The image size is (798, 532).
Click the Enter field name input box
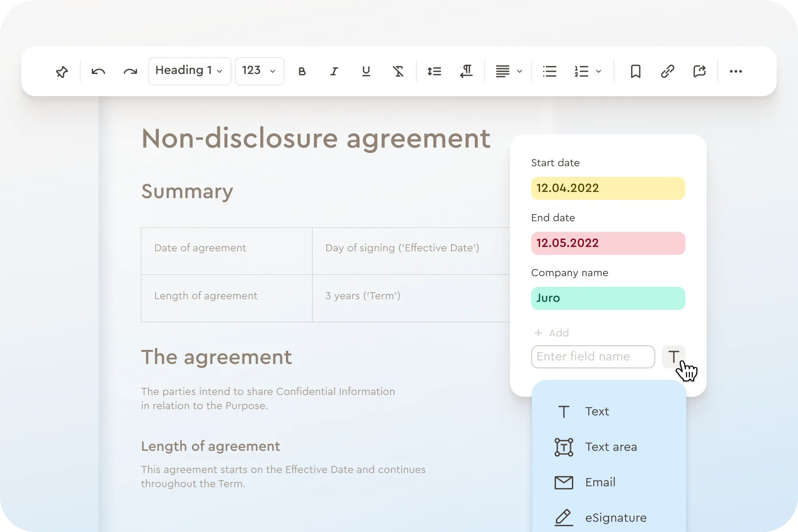(593, 357)
